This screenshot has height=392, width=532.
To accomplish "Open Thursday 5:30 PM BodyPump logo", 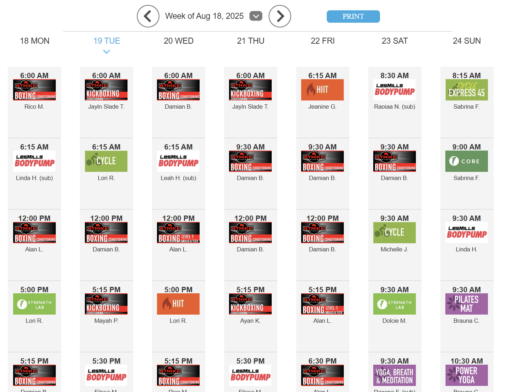I will pos(250,375).
